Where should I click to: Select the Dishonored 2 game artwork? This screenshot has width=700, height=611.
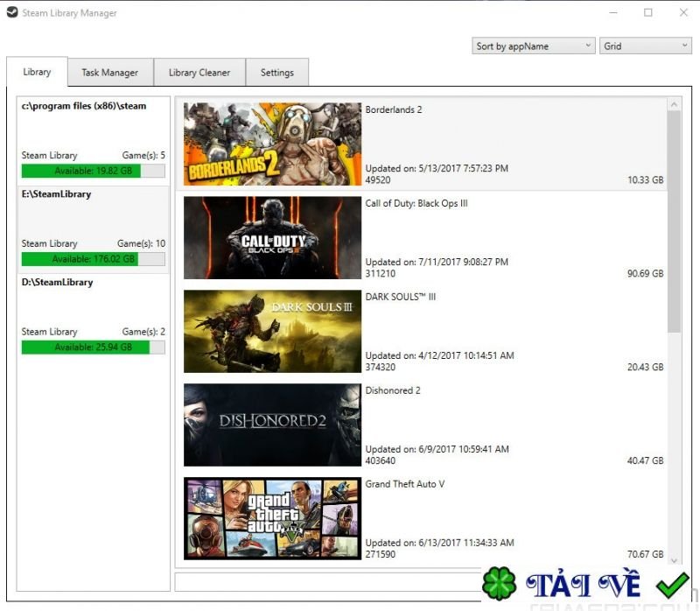272,425
